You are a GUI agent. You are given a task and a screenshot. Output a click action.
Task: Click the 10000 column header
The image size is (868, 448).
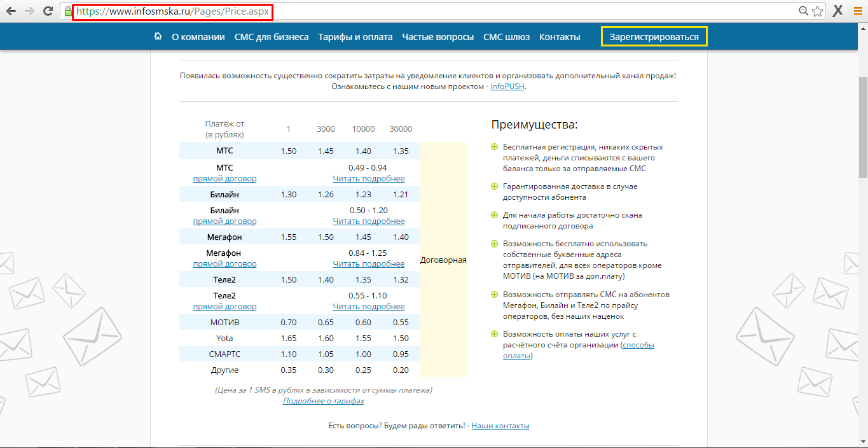pos(363,129)
